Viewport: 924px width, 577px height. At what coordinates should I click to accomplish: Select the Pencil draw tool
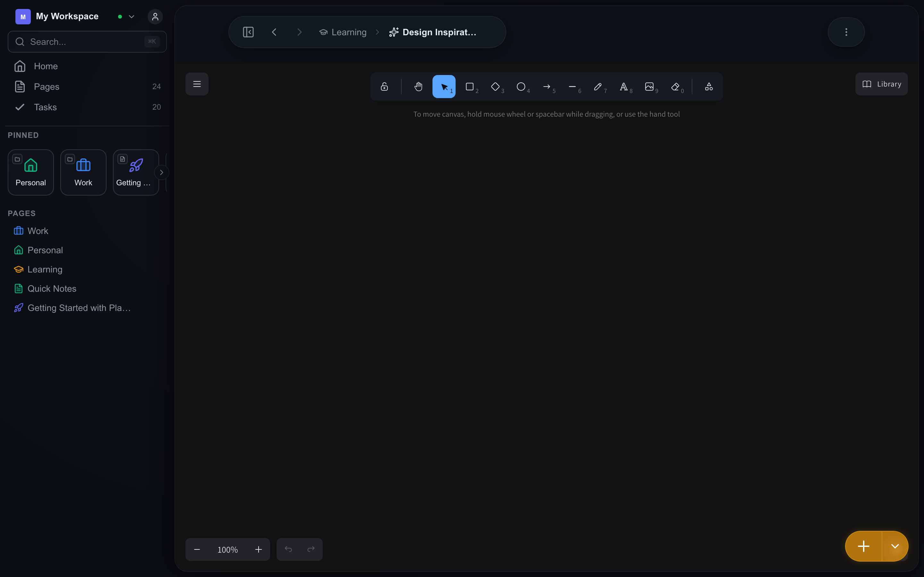point(598,87)
